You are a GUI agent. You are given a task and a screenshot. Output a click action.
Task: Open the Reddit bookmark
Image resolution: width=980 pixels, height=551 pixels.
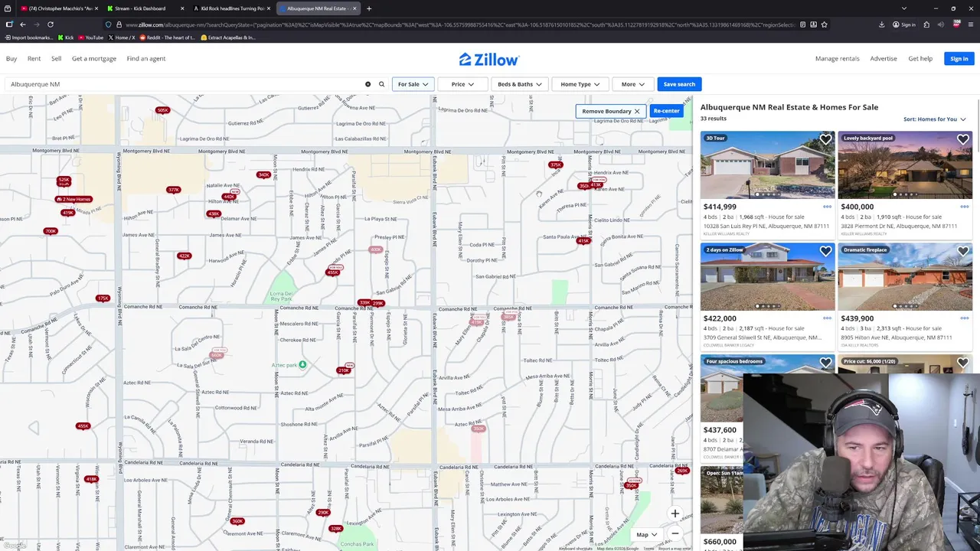click(167, 37)
